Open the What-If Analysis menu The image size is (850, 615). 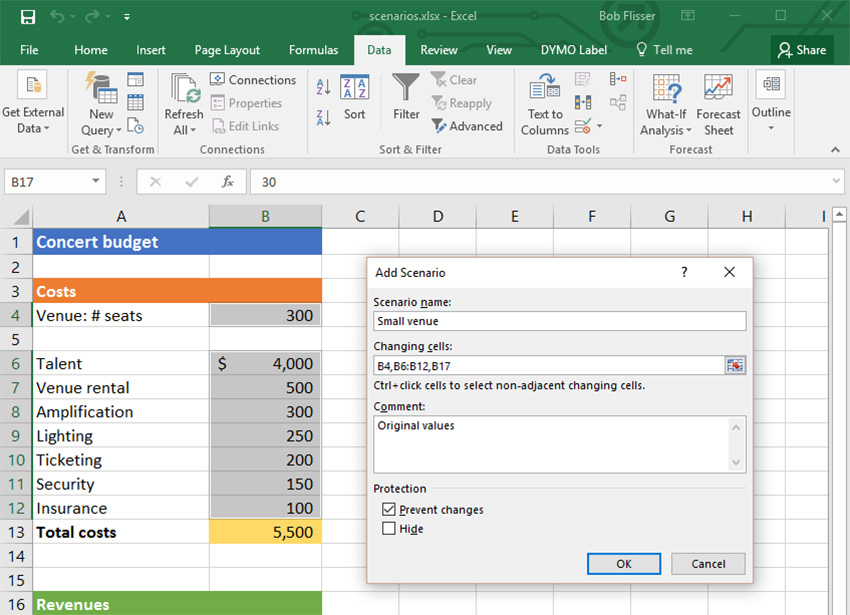click(x=666, y=105)
